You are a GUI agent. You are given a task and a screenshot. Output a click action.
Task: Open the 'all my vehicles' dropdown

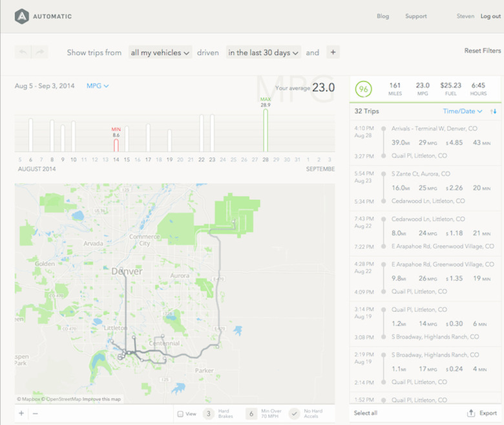pyautogui.click(x=160, y=52)
